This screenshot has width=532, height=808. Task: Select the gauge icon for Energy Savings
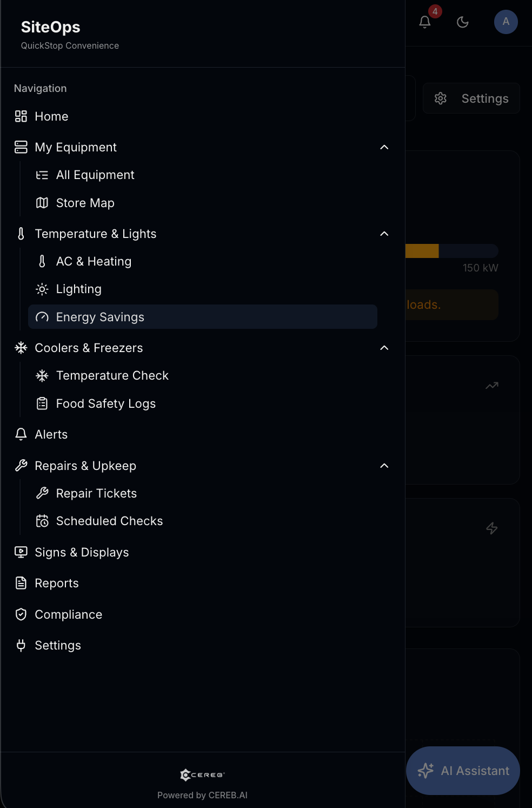(42, 317)
